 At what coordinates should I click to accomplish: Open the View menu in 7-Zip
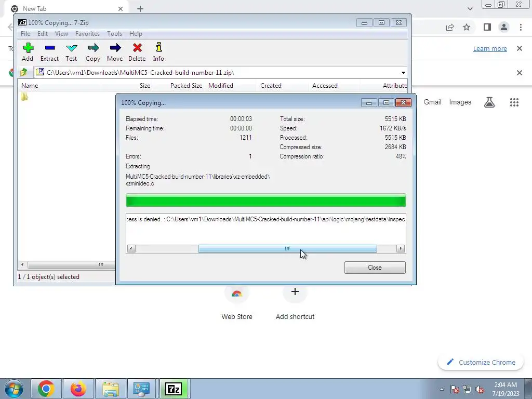point(61,34)
